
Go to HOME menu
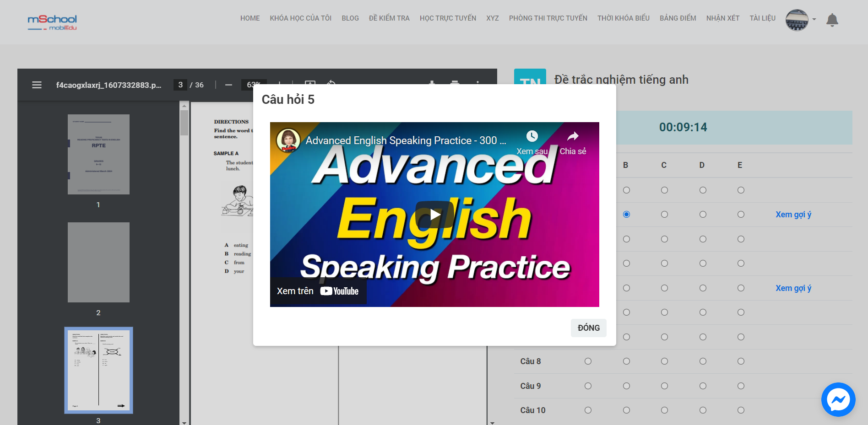250,18
